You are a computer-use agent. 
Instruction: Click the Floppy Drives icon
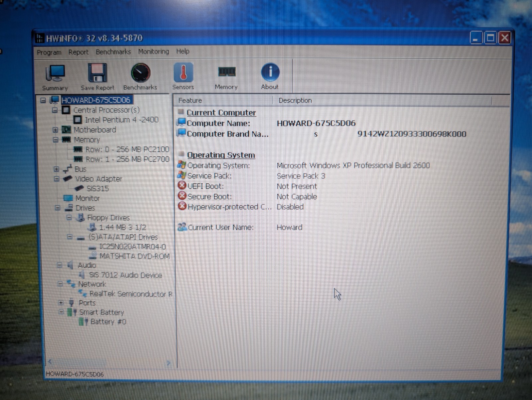[x=80, y=218]
